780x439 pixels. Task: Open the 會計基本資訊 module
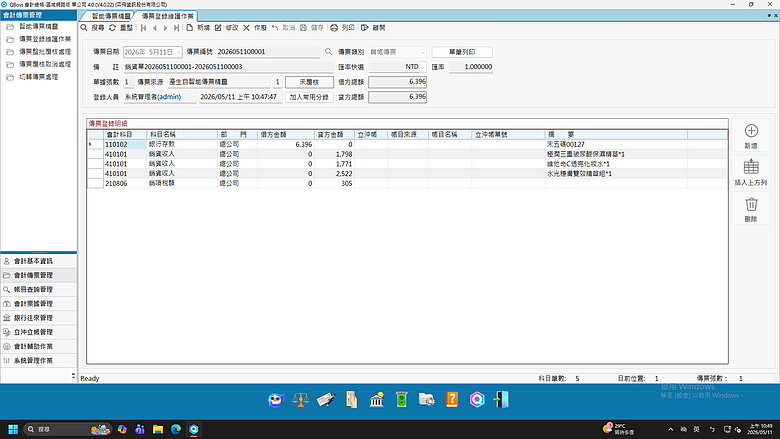click(x=39, y=261)
